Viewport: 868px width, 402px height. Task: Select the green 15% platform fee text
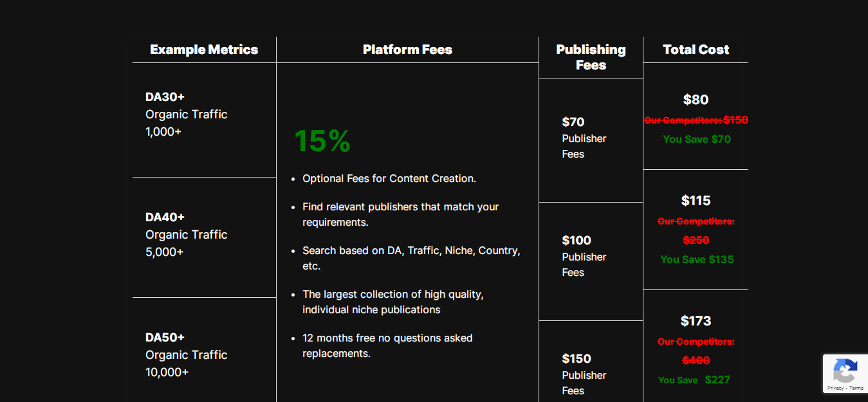point(322,141)
